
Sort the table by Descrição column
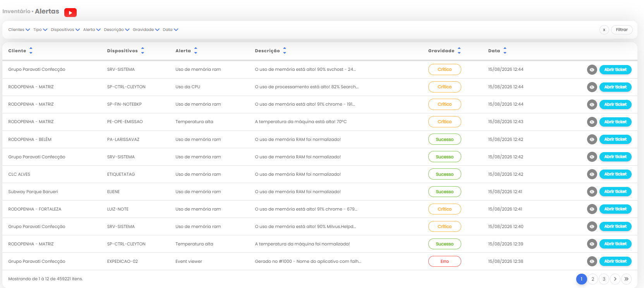point(285,51)
